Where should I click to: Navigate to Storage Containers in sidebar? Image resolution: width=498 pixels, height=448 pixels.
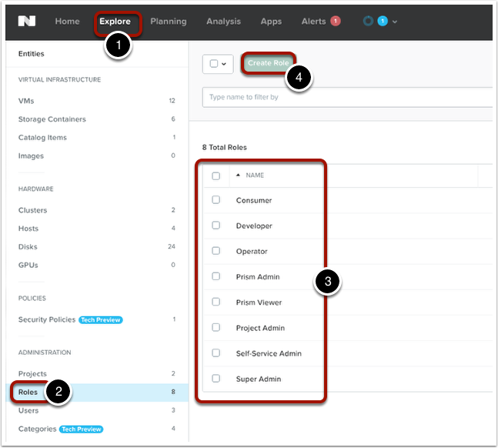52,119
